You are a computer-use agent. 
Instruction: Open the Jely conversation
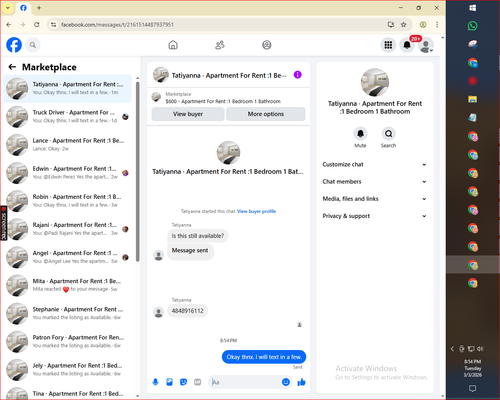tap(67, 370)
